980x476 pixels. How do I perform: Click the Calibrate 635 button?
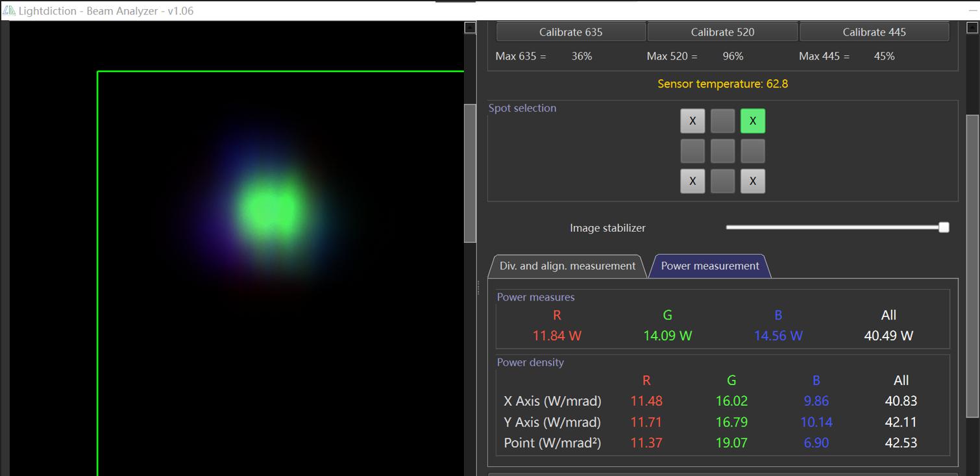(570, 32)
